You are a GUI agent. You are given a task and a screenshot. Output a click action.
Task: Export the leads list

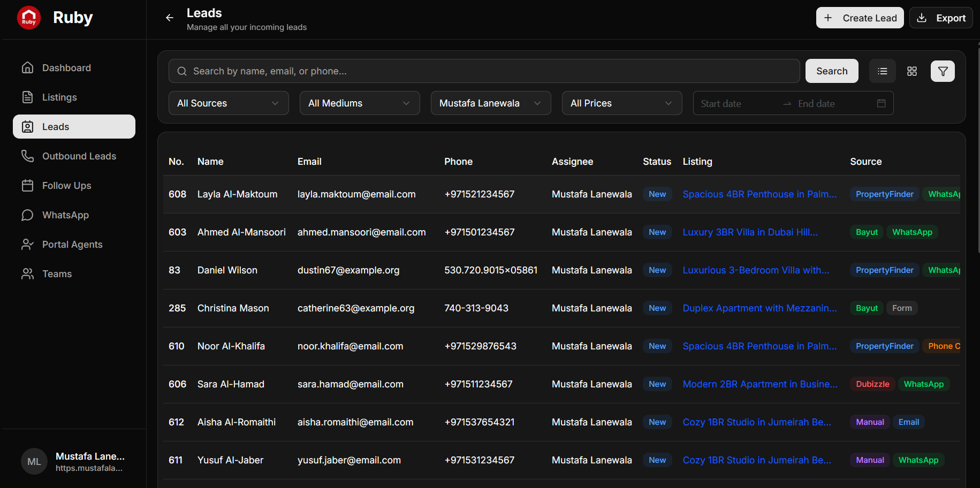(941, 18)
